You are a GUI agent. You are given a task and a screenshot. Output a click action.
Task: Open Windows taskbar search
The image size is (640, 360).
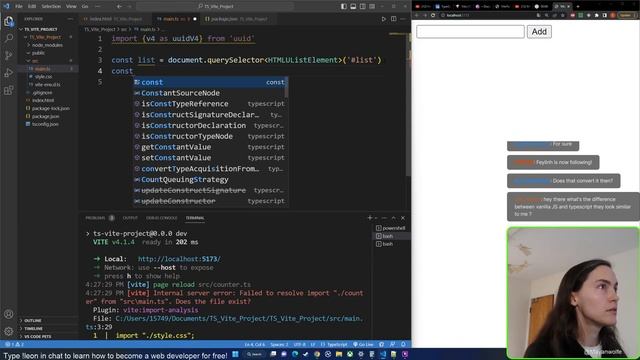255,354
